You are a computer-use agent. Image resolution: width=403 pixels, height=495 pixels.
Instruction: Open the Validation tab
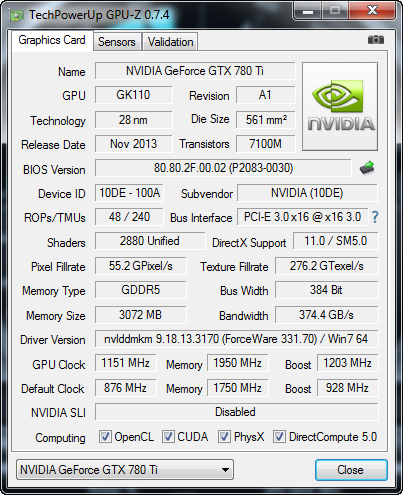[x=170, y=42]
